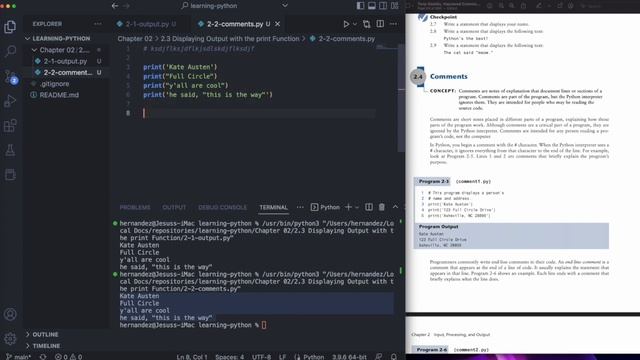
Task: Go back with navigation arrow
Action: pos(115,6)
